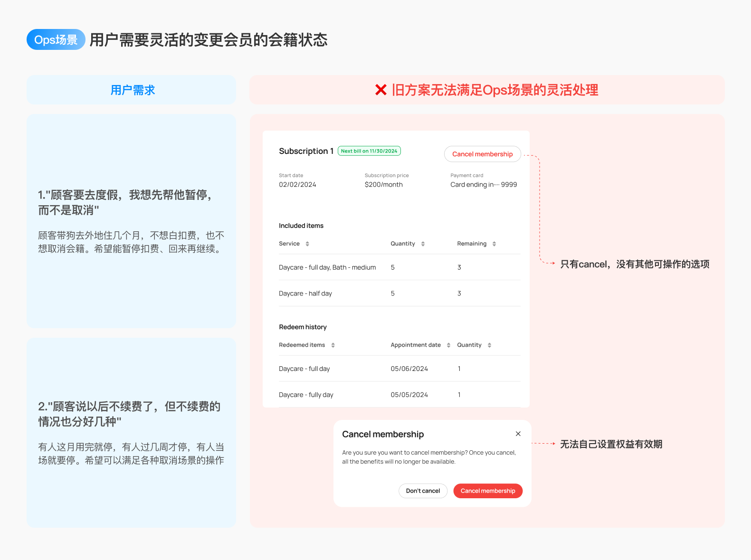Click the 05/06/2024 Daycare - full day entry
751x560 pixels.
(399, 369)
